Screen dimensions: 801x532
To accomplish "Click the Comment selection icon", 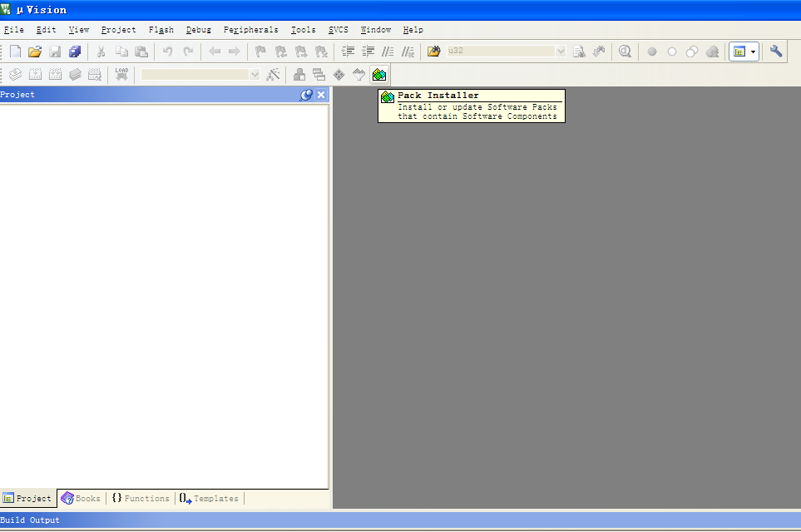I will 388,52.
